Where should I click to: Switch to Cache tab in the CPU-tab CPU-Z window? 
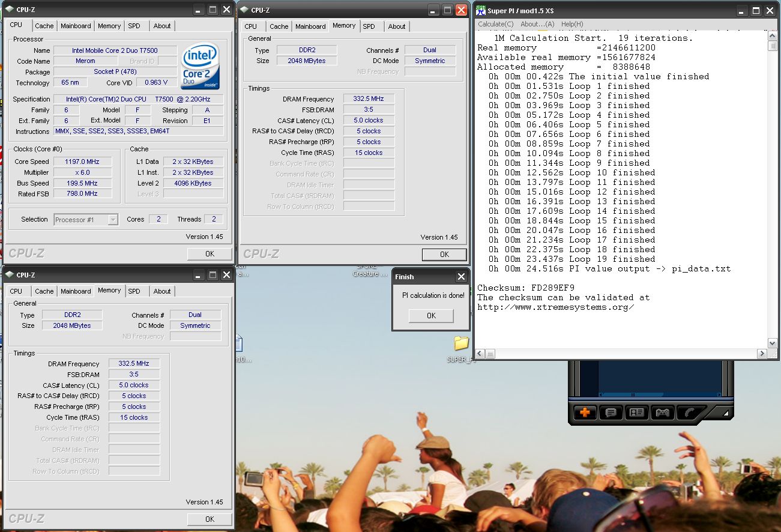point(44,26)
